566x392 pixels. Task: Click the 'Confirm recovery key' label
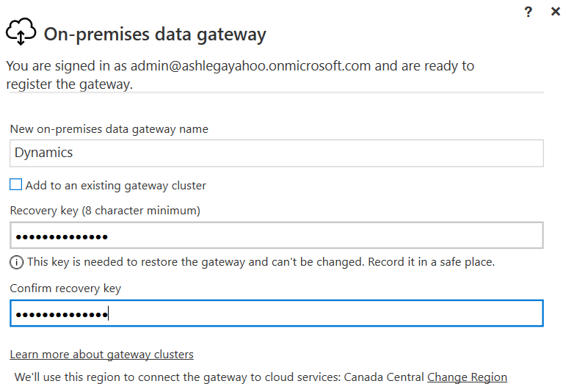pos(65,288)
